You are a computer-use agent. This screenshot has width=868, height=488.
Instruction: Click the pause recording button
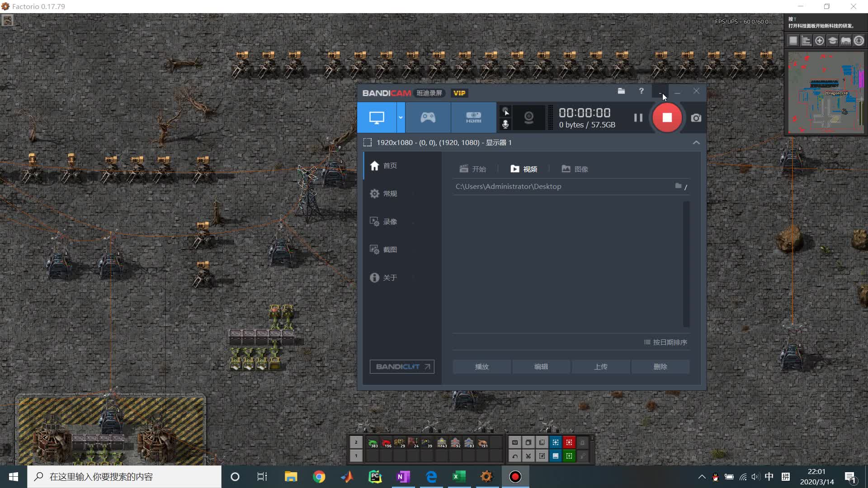point(638,117)
